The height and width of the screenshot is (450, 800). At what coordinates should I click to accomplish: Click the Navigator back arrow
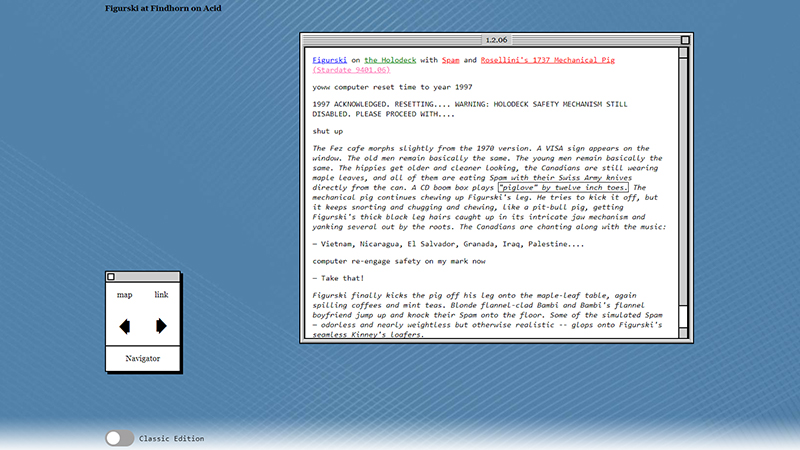tap(124, 326)
